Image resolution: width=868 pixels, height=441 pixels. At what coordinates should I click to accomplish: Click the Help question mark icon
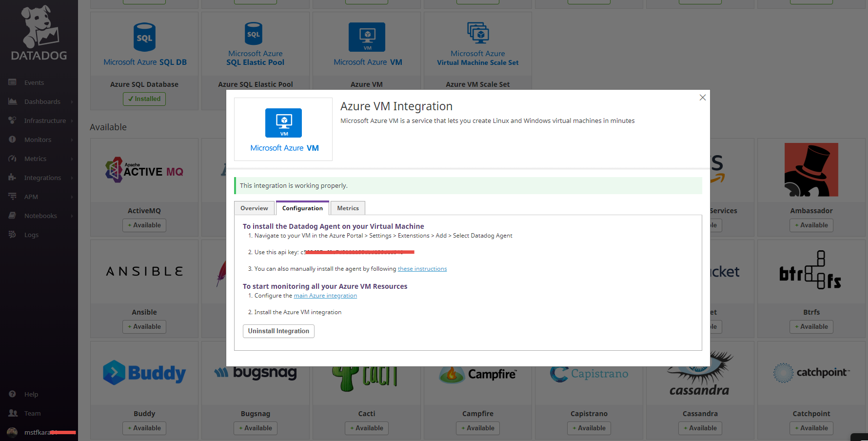click(x=13, y=394)
